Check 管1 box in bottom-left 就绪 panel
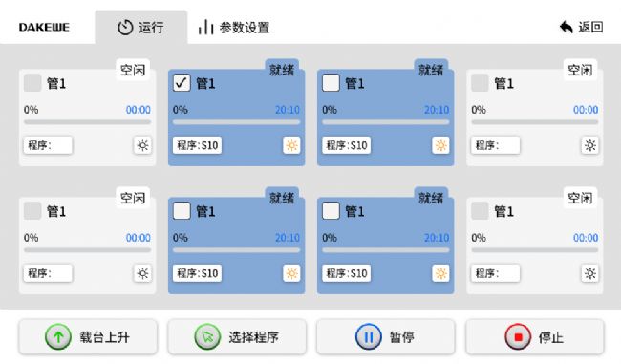621x364 pixels. point(182,211)
